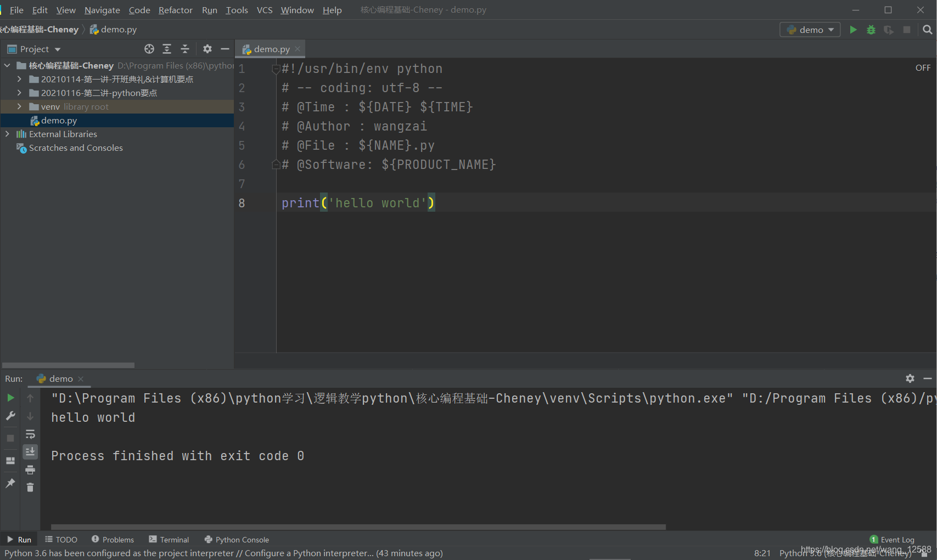Open the Help menu

[332, 10]
